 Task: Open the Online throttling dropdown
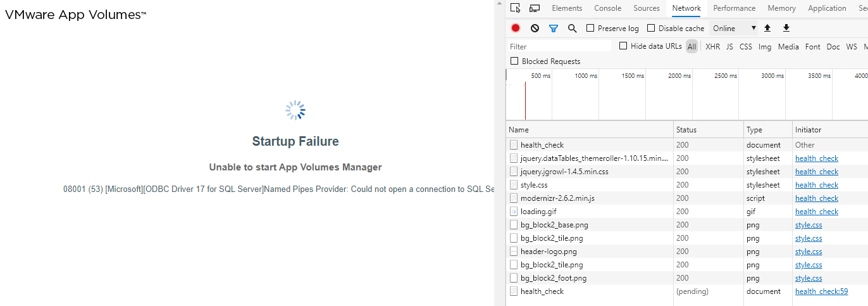[x=734, y=29]
